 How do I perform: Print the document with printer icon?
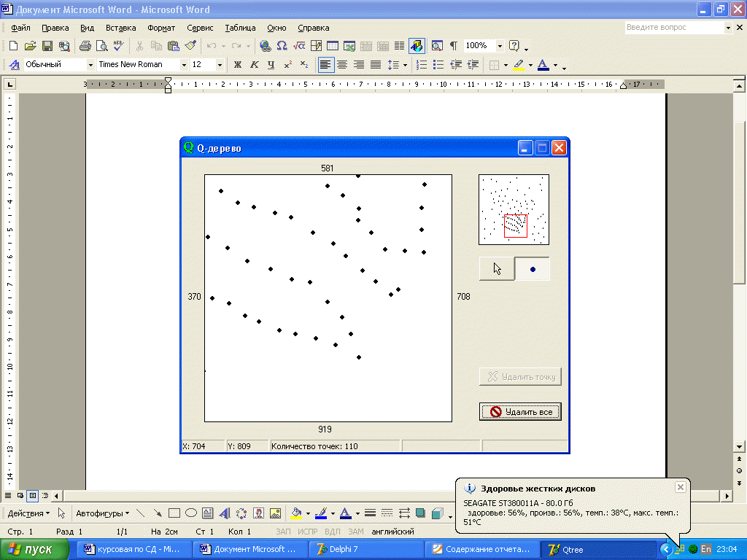point(85,46)
